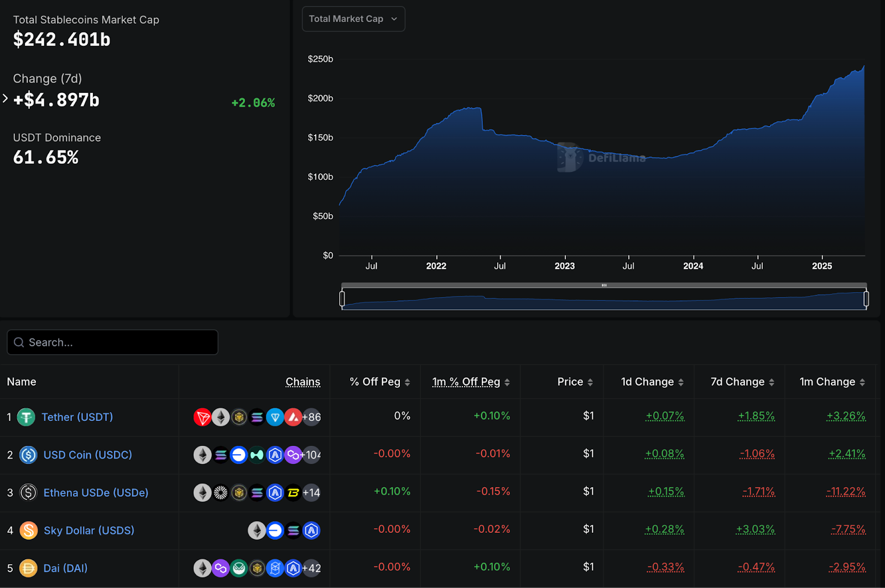Click the Dai coin logo
The height and width of the screenshot is (588, 885).
tap(28, 568)
